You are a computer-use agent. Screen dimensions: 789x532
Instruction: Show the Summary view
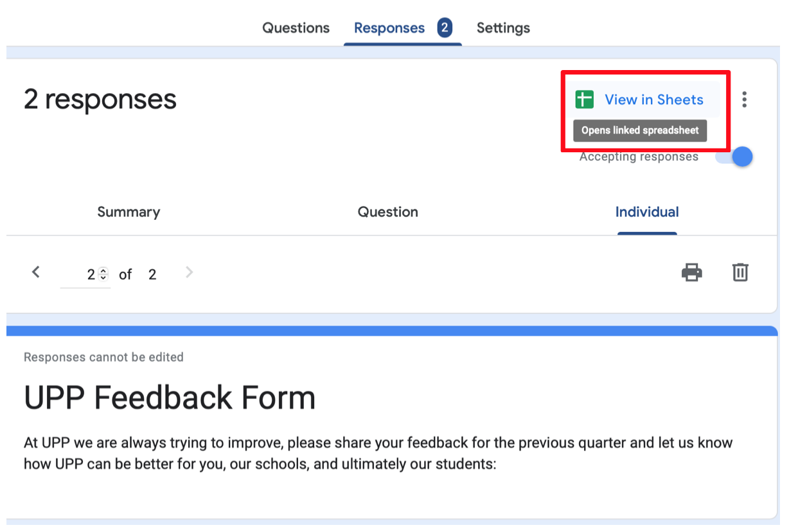pyautogui.click(x=129, y=212)
